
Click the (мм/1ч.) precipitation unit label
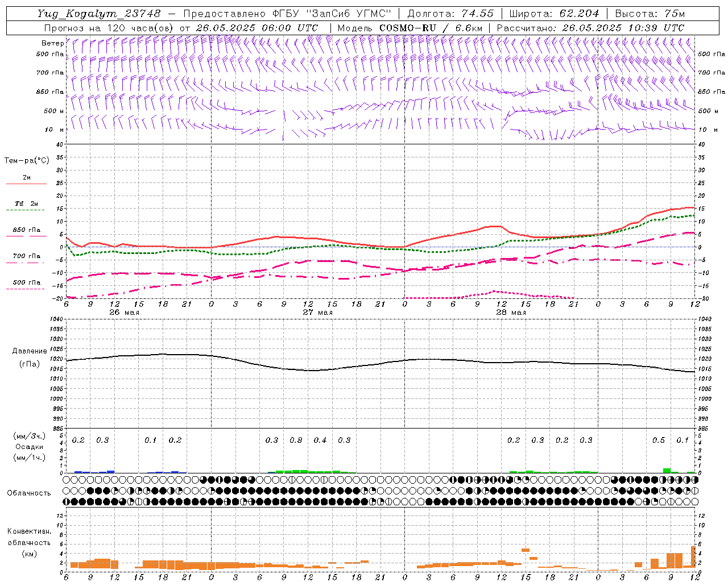(x=30, y=458)
